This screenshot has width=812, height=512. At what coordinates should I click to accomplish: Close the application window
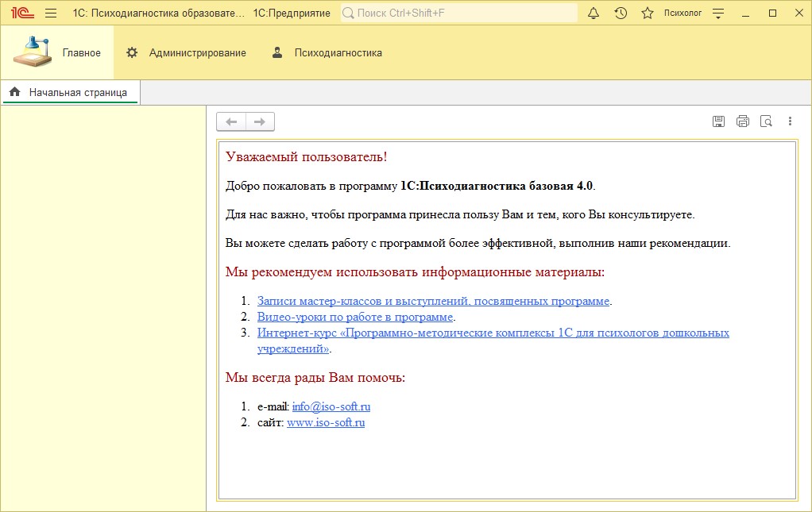coord(799,13)
